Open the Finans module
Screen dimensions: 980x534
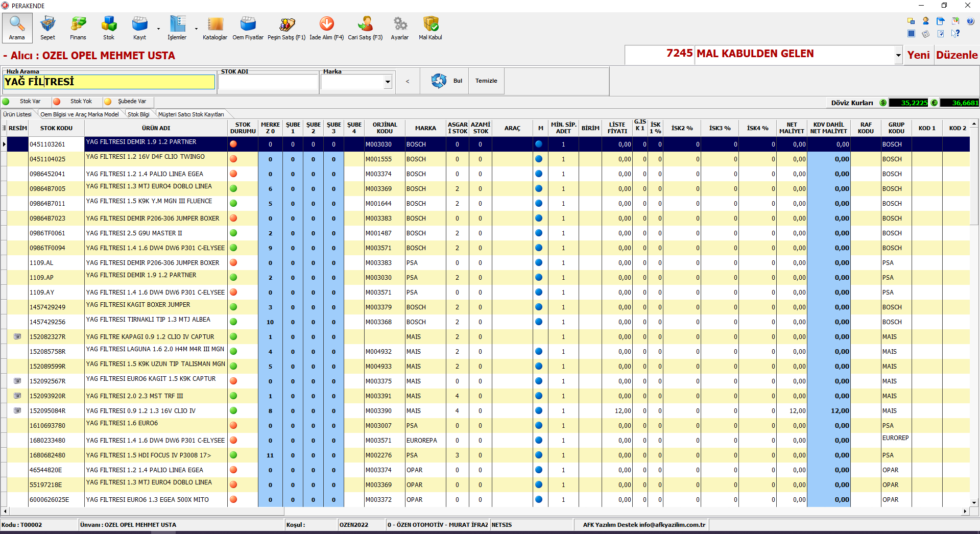[x=78, y=28]
